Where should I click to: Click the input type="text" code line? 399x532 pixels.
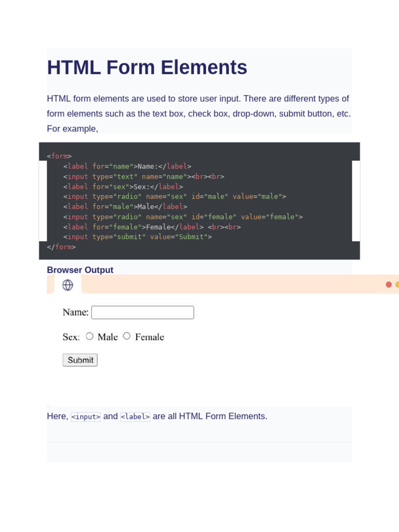pos(143,177)
